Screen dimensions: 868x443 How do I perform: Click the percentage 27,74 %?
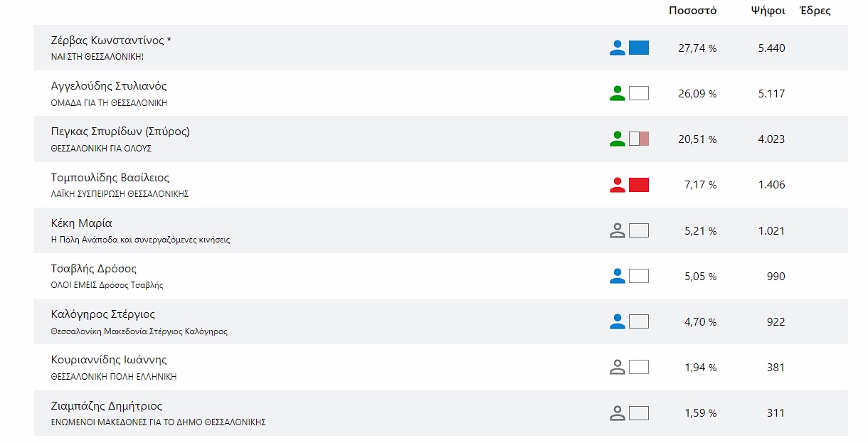(x=697, y=48)
